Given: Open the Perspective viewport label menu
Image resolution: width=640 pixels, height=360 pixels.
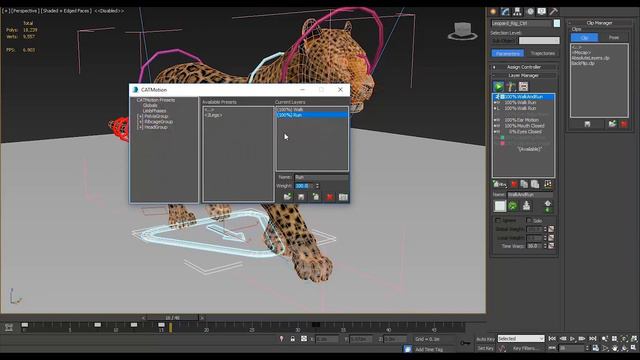Looking at the screenshot, I should tap(24, 11).
